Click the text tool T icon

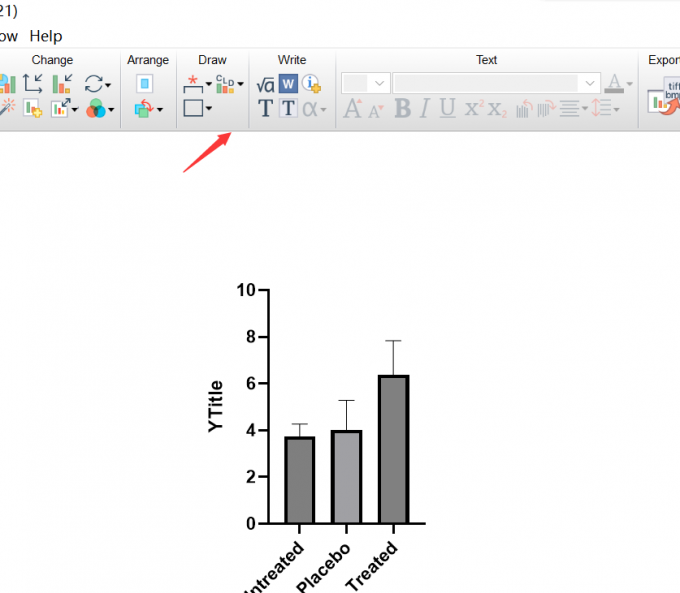coord(265,108)
